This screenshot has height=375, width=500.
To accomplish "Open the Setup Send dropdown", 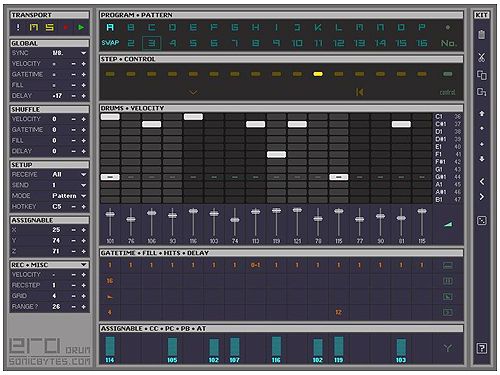I will coord(83,185).
